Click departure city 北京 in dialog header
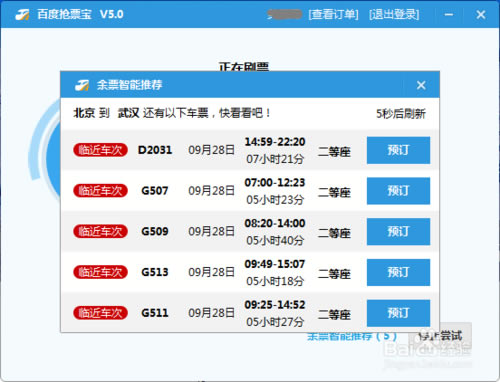500x382 pixels. tap(84, 113)
